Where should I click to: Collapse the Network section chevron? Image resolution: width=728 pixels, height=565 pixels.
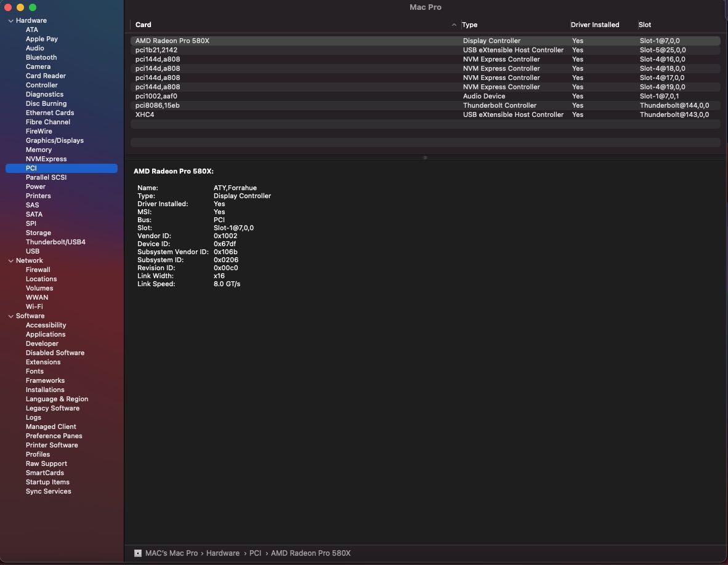click(x=10, y=261)
